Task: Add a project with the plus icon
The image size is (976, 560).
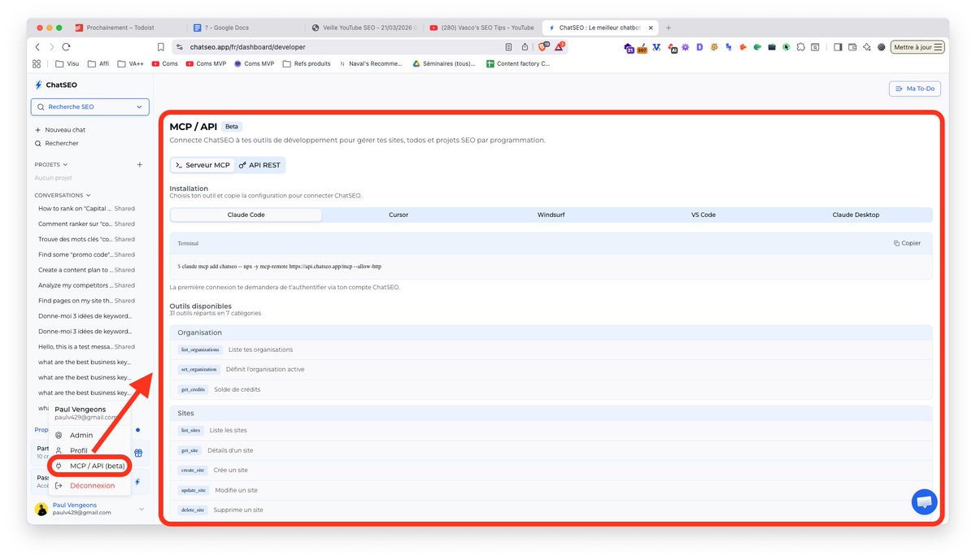Action: pos(139,164)
